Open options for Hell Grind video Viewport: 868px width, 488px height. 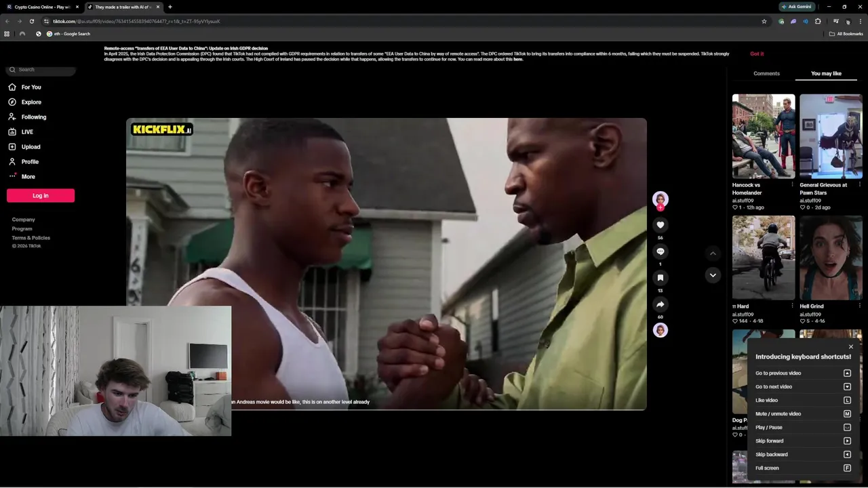pyautogui.click(x=859, y=306)
